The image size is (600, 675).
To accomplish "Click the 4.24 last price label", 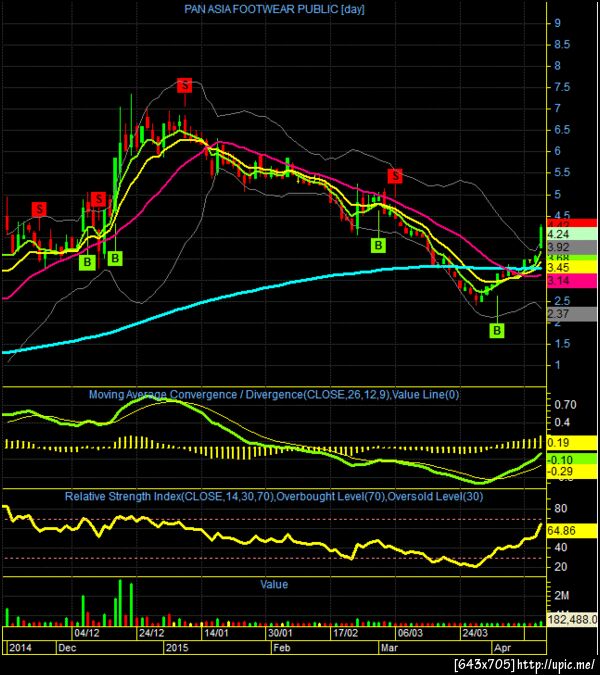I will point(572,234).
